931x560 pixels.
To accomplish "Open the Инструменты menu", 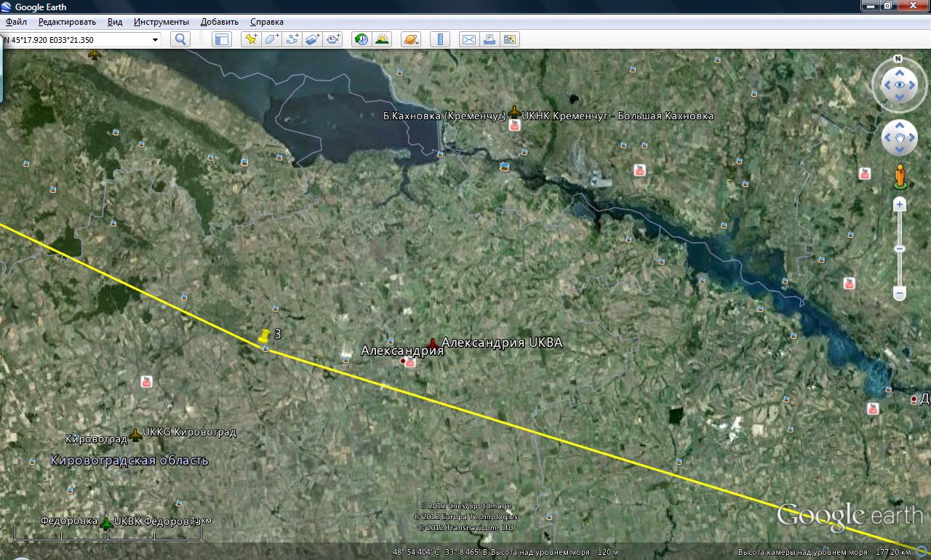I will (161, 22).
